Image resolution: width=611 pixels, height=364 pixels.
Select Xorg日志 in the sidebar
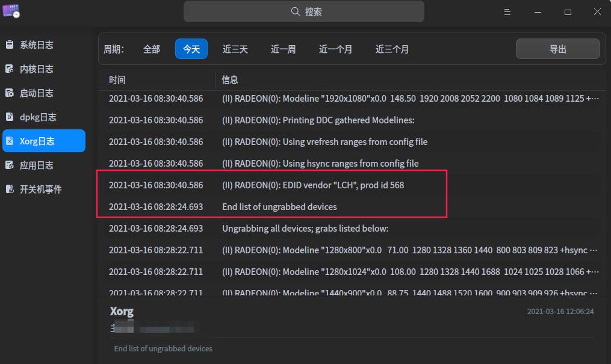tap(43, 141)
